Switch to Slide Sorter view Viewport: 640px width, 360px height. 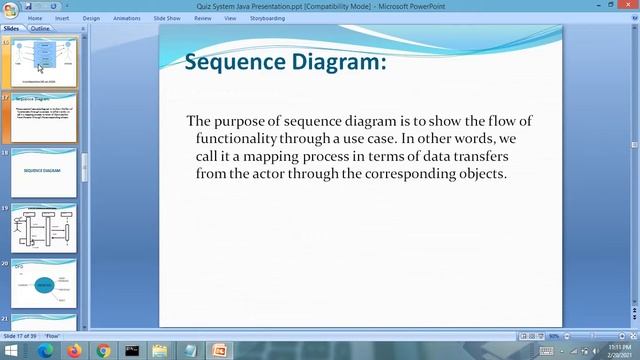pos(532,336)
